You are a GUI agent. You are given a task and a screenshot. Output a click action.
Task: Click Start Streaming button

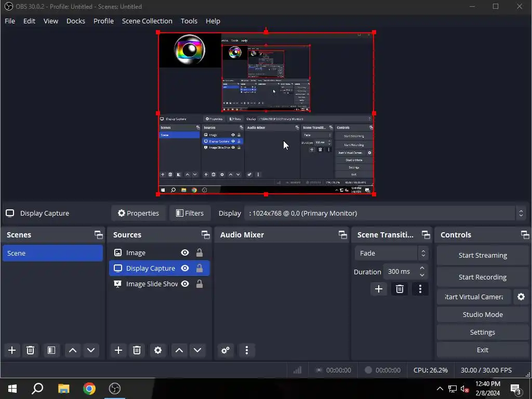pyautogui.click(x=483, y=256)
